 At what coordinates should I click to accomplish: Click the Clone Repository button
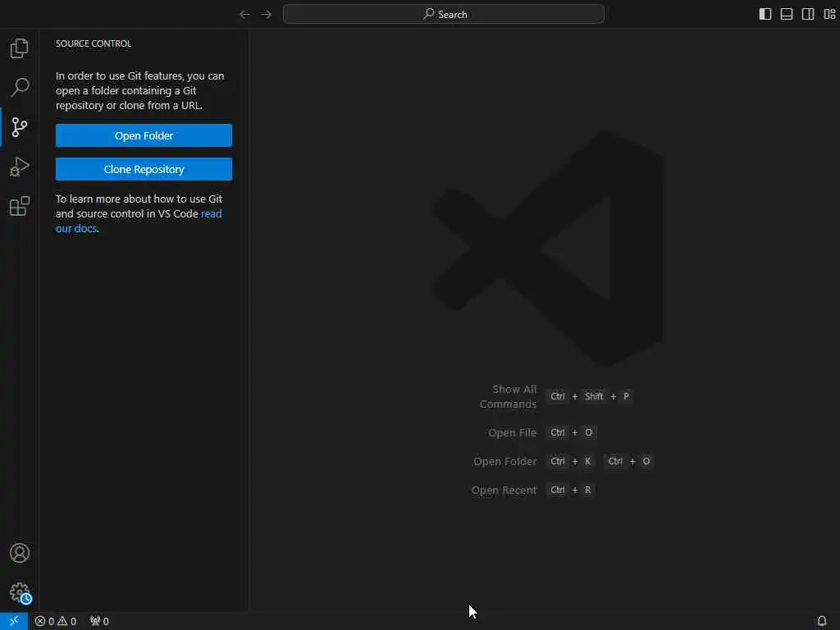pos(144,169)
